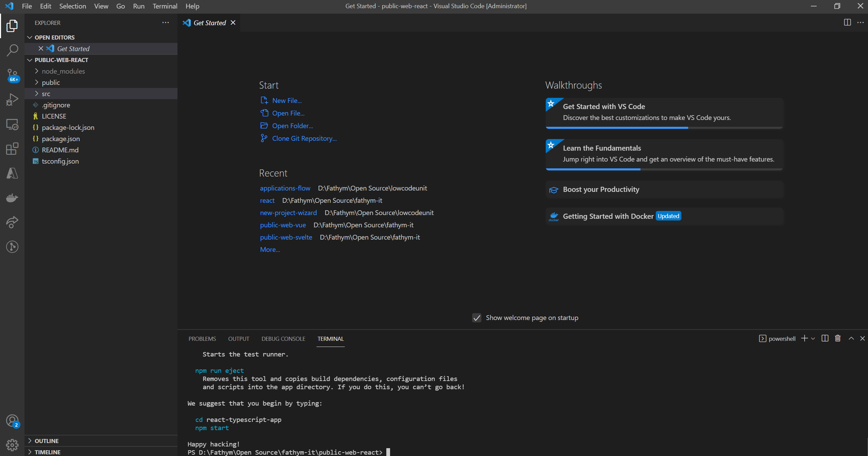
Task: Open the Selection menu
Action: click(x=73, y=6)
